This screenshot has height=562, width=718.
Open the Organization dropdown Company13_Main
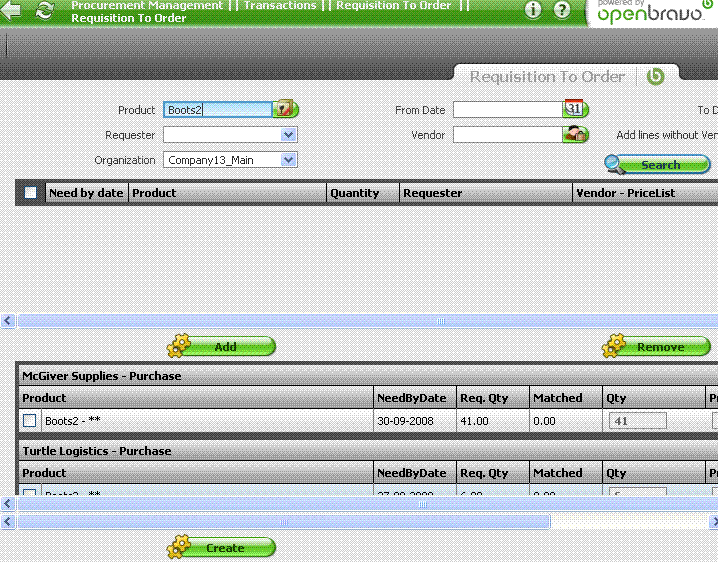(x=288, y=160)
